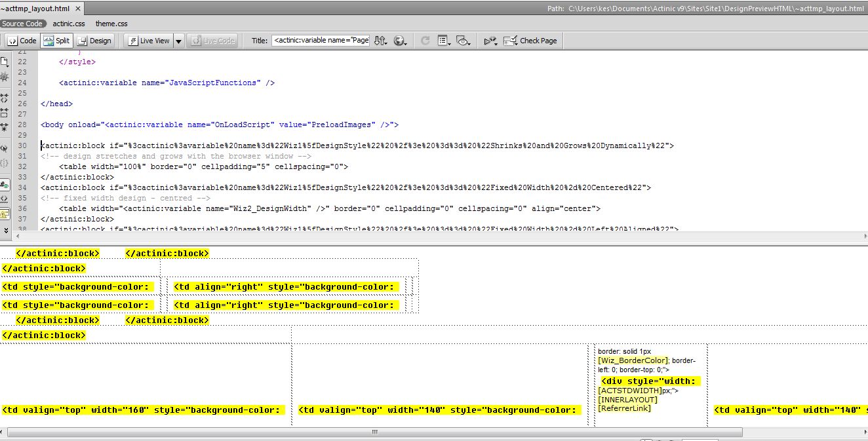Open the theme.css related file

[111, 24]
